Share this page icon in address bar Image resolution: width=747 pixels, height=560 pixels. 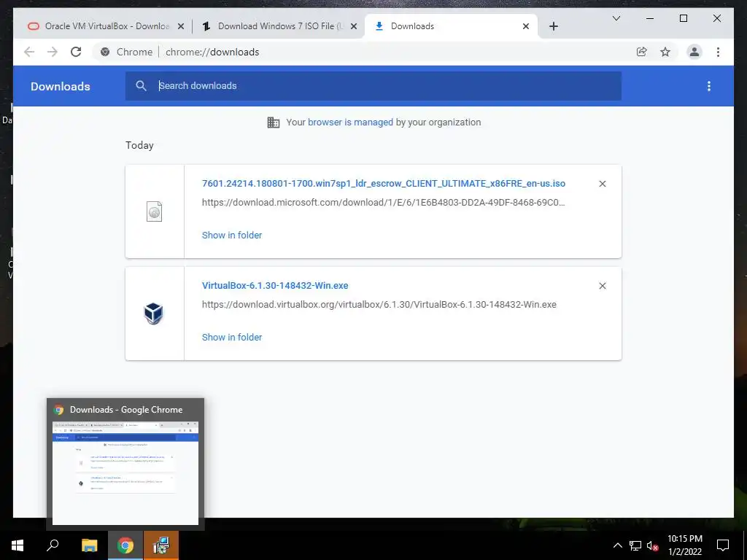[x=642, y=52]
